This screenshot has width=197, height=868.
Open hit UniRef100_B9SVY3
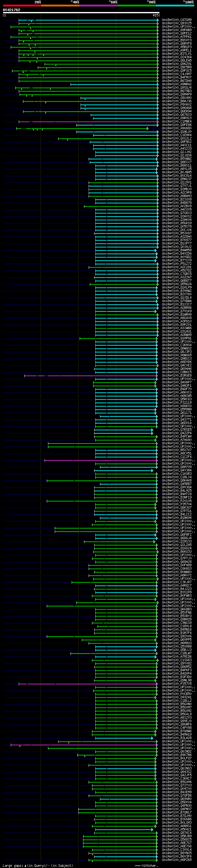(x=177, y=40)
